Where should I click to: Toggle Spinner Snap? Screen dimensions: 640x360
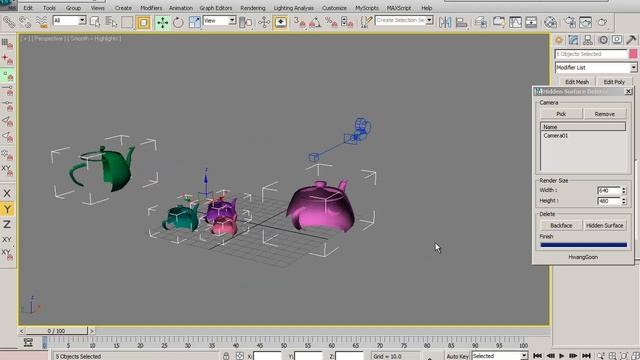[x=347, y=22]
